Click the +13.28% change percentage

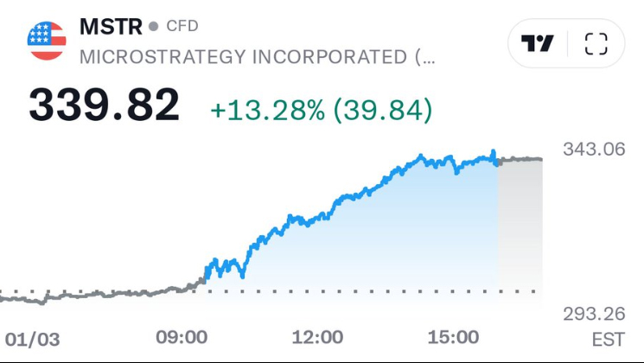pos(268,110)
